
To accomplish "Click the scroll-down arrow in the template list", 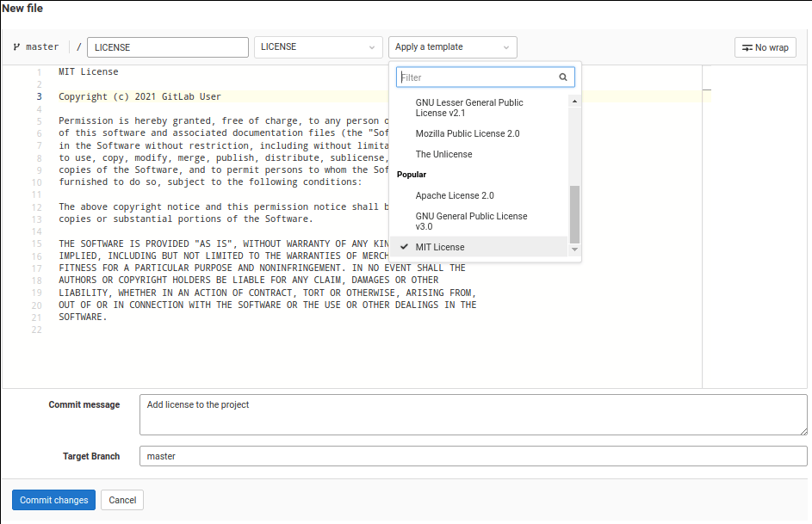I will (x=574, y=248).
